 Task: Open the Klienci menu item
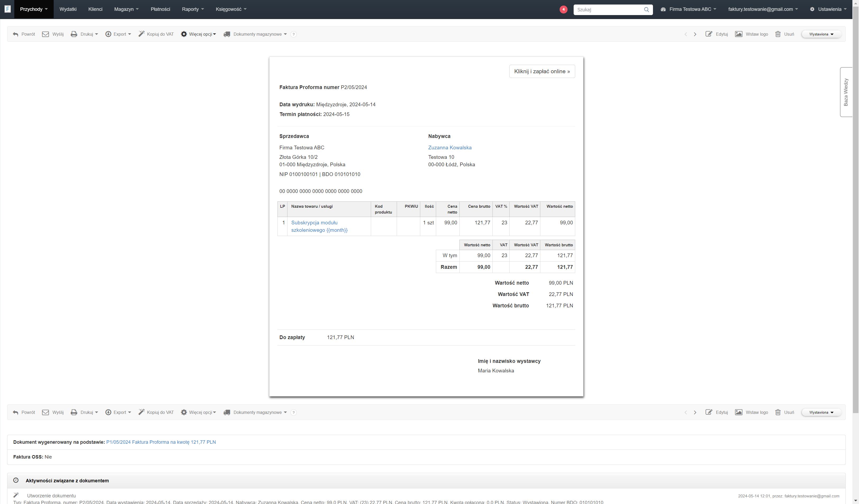(x=95, y=9)
